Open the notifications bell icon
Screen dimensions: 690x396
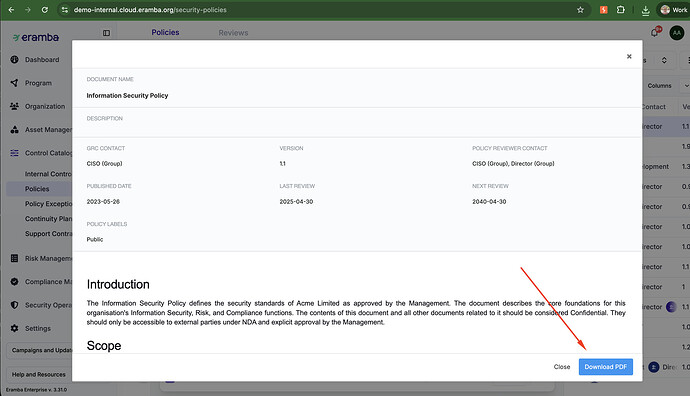pos(655,33)
